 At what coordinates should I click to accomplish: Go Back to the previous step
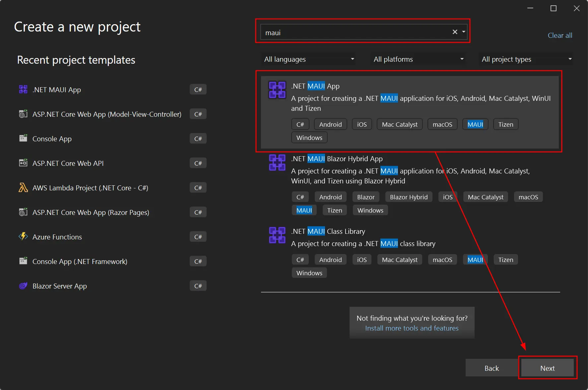point(491,368)
